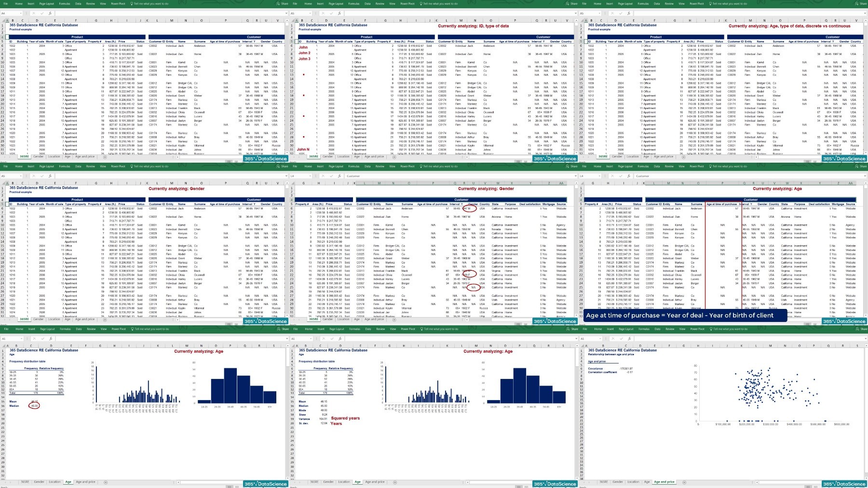Select Age and price tab in scatter plot panel

pyautogui.click(x=664, y=482)
